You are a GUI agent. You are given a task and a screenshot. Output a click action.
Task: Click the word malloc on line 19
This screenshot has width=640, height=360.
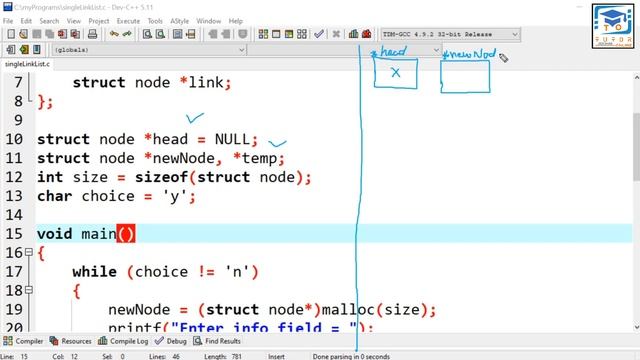(x=348, y=309)
